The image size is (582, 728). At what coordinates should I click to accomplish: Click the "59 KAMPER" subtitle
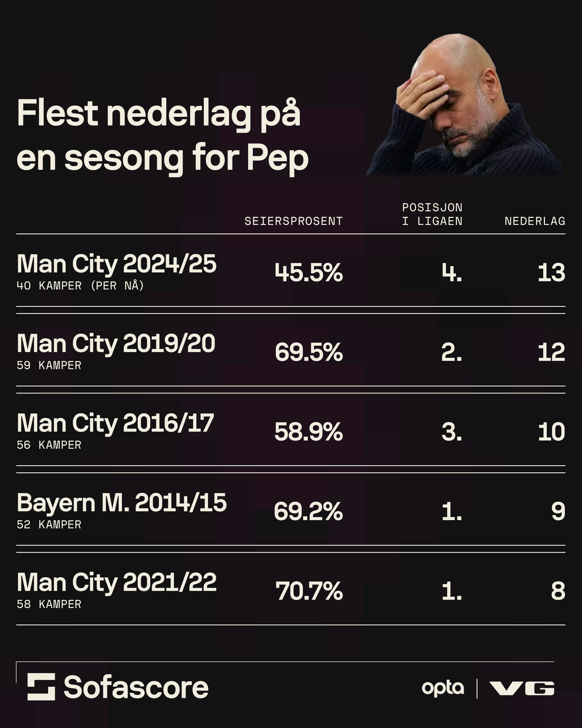(49, 365)
